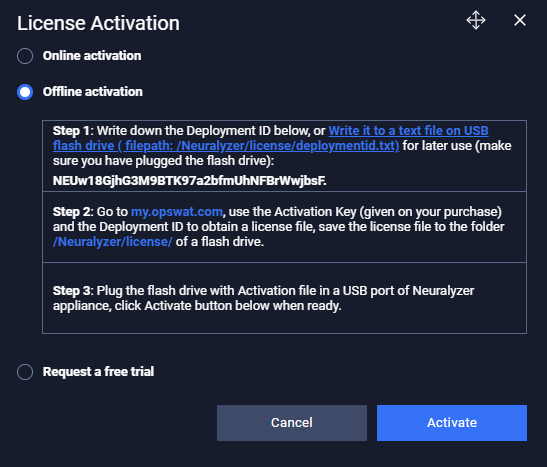547x467 pixels.
Task: Click the four-arrow move dialog icon
Action: [476, 20]
